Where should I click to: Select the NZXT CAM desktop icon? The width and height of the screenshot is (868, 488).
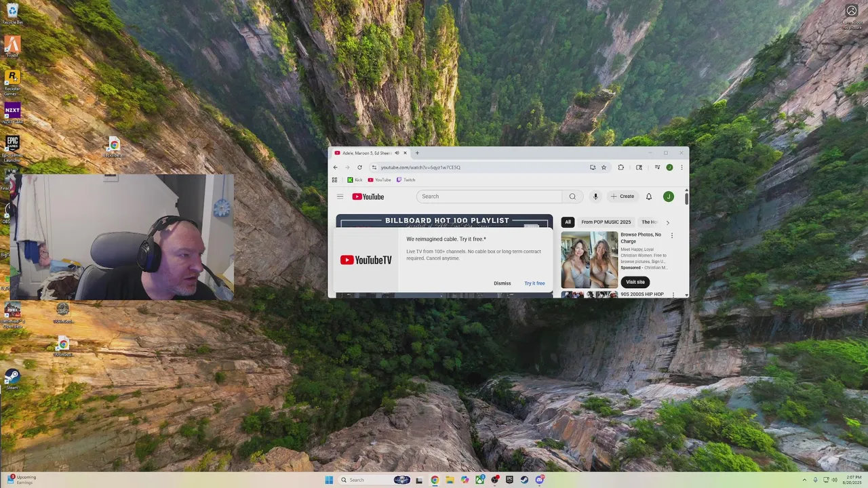[12, 113]
